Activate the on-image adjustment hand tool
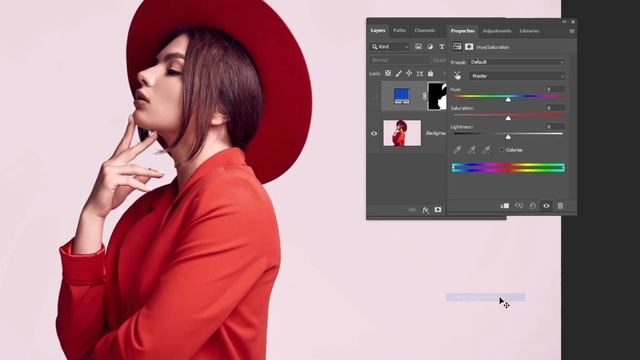Image resolution: width=640 pixels, height=360 pixels. (458, 76)
